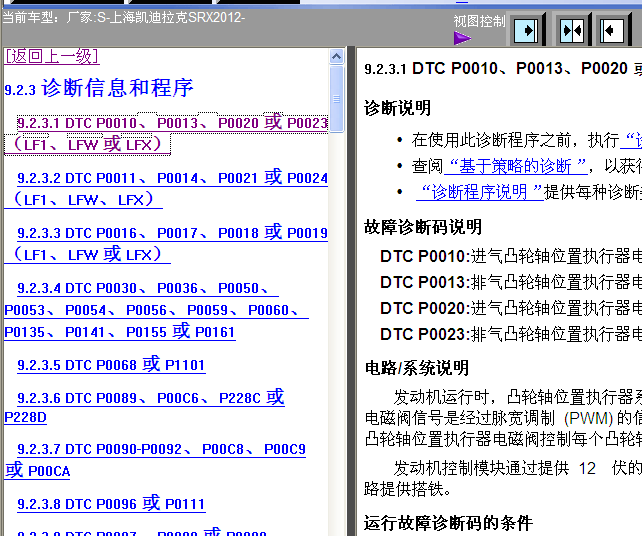The image size is (642, 536).
Task: Click the left pane scrollbar thumb
Action: 337,99
